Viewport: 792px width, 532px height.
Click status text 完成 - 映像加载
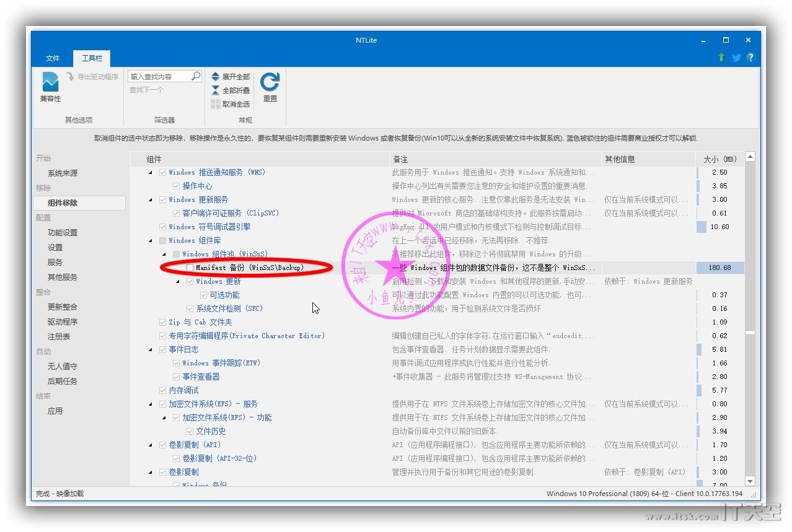[59, 494]
